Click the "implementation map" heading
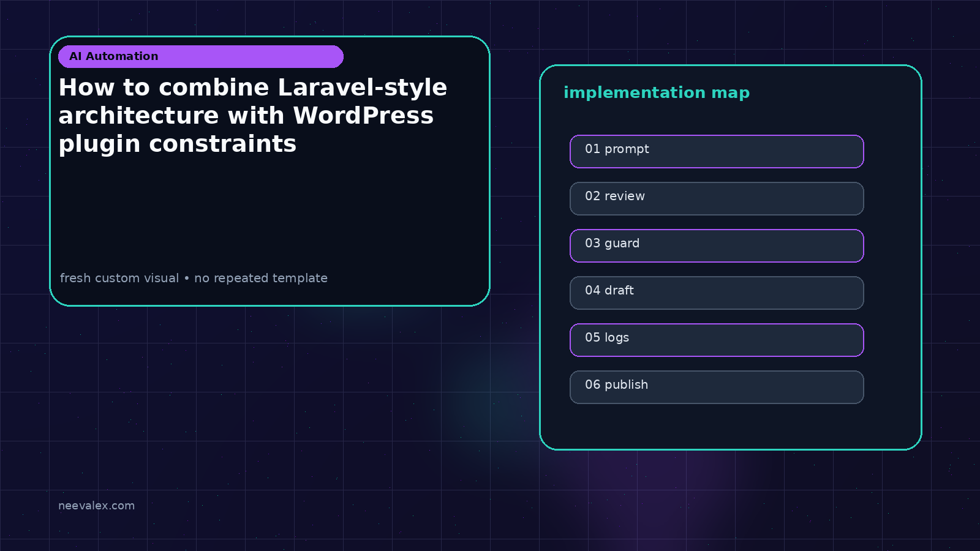The height and width of the screenshot is (551, 980). [657, 93]
